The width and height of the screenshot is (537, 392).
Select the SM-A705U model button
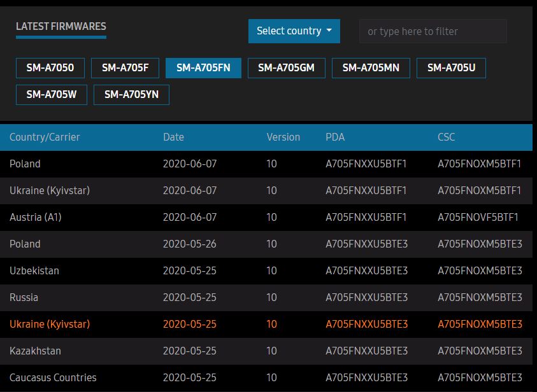coord(451,67)
